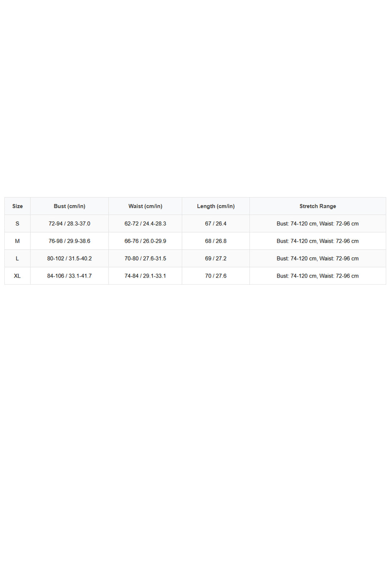Screen dimensions: 392x588
Task: Click waist value 66-76 / 26.0-29.9
Action: pos(145,241)
